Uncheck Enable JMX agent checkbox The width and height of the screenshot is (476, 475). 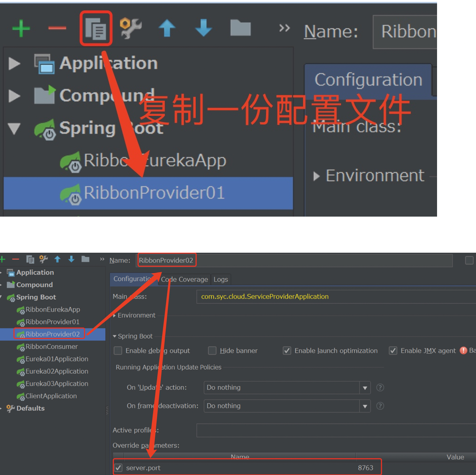[x=393, y=351]
